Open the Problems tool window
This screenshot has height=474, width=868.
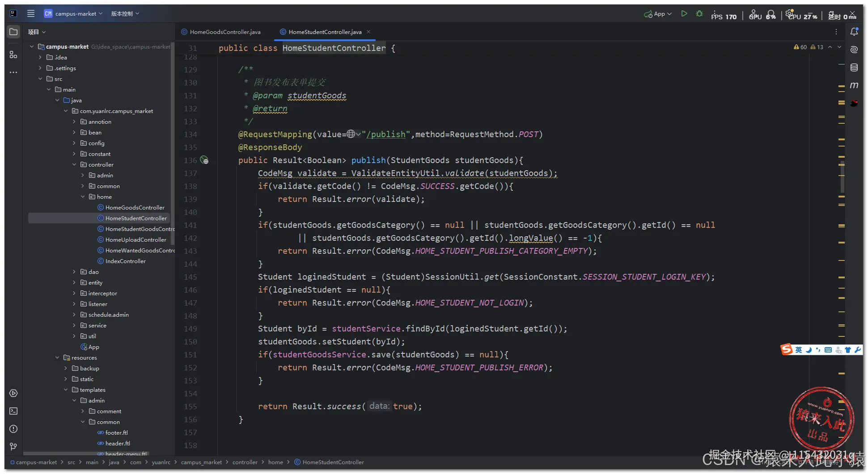(x=13, y=429)
